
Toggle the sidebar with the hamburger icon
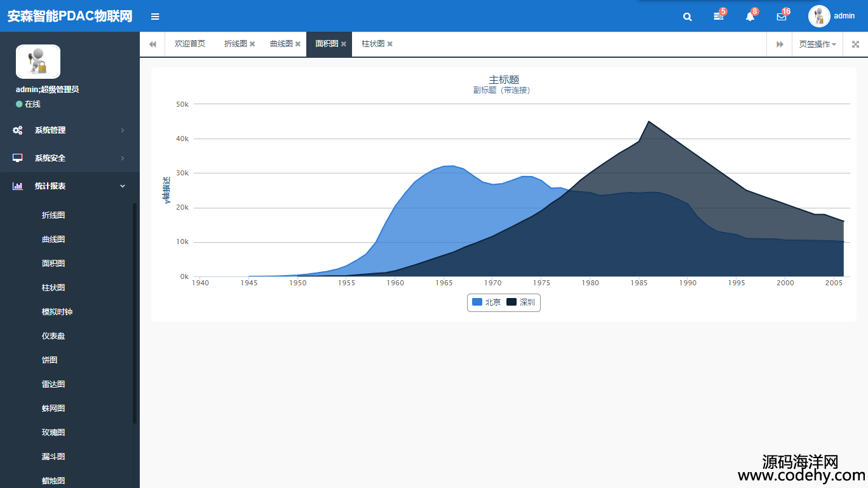155,17
